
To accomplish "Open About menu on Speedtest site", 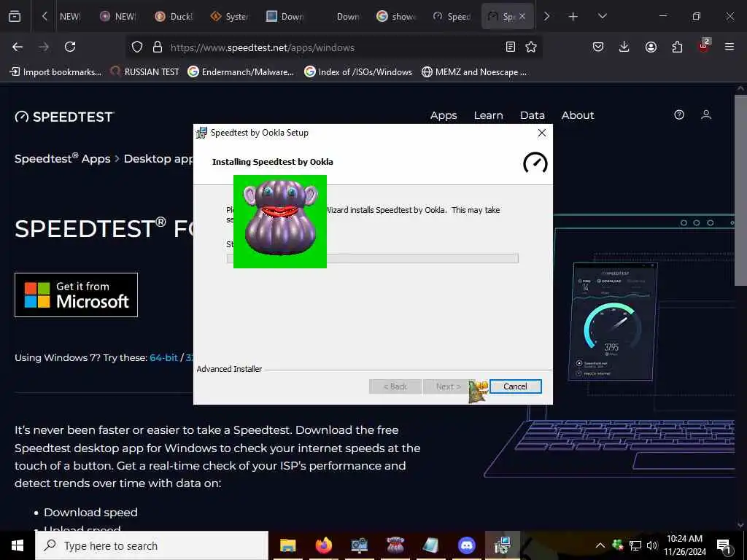I will point(578,115).
